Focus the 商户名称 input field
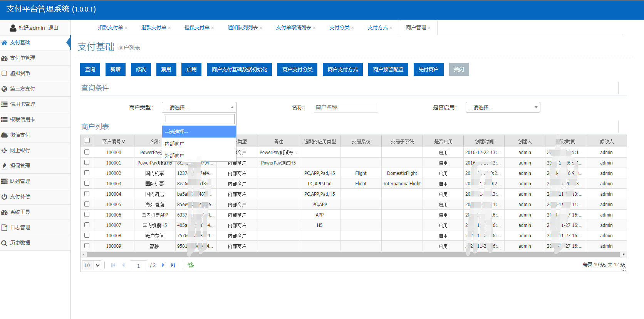644x319 pixels. coord(346,107)
